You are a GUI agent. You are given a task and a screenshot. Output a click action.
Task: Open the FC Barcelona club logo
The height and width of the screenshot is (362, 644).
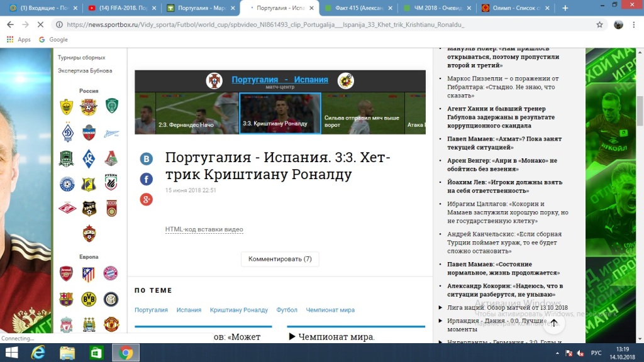(x=66, y=299)
